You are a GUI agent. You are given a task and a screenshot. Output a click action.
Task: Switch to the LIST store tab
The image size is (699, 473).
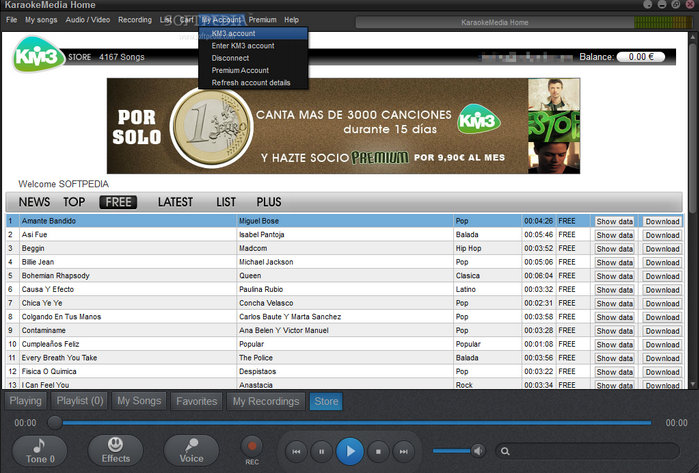(x=226, y=202)
